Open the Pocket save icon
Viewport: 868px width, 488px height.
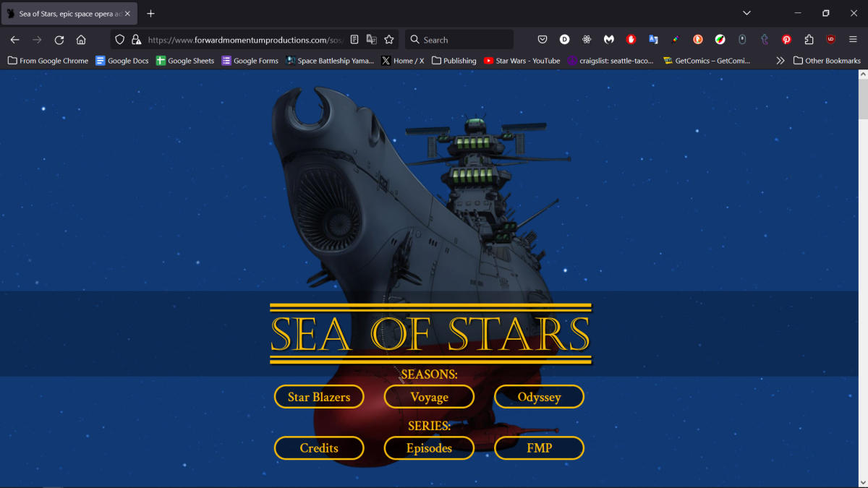click(x=542, y=40)
